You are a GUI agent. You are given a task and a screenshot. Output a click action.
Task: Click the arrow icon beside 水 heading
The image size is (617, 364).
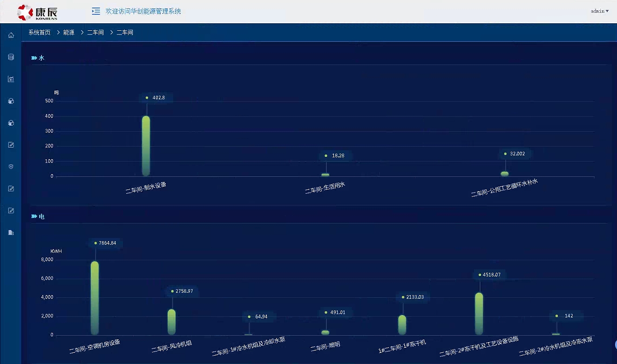pos(34,58)
